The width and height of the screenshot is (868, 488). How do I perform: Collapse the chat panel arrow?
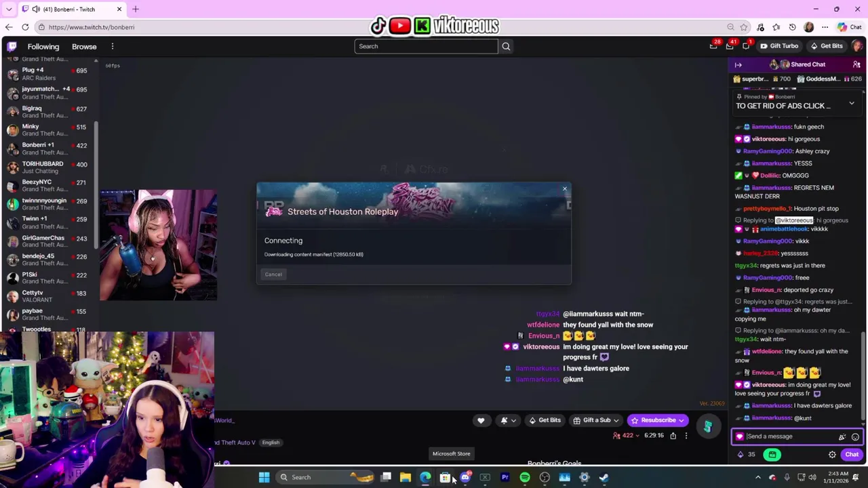pyautogui.click(x=738, y=64)
